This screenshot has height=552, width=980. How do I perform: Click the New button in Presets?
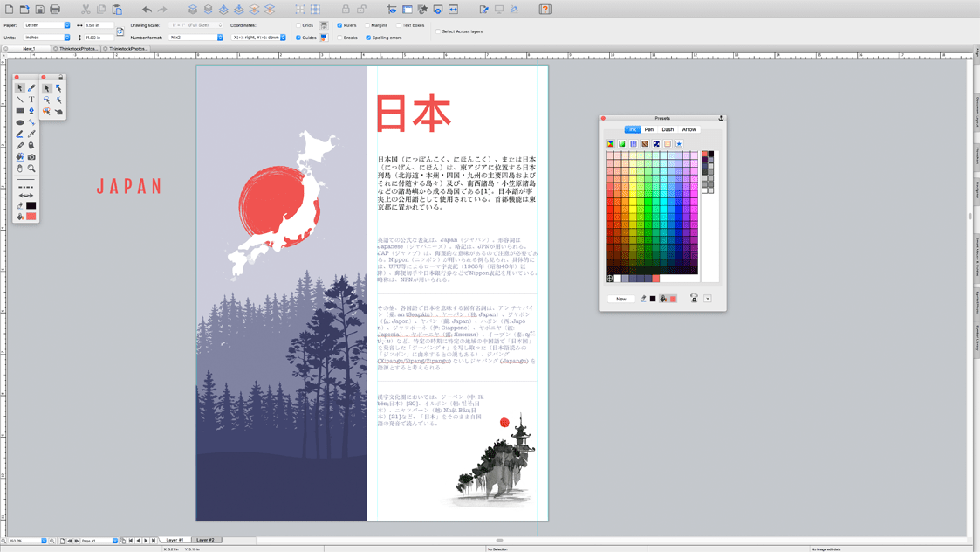pos(620,300)
